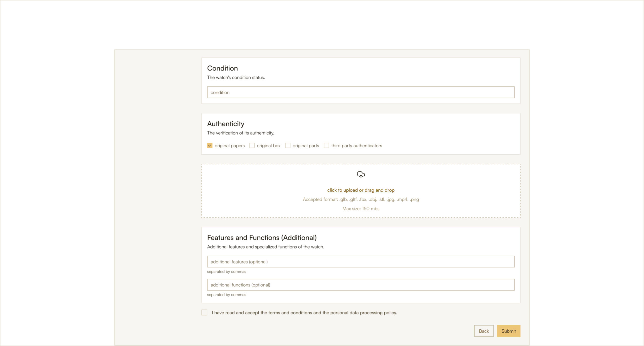Click the condition input field
The height and width of the screenshot is (346, 644).
pyautogui.click(x=361, y=92)
